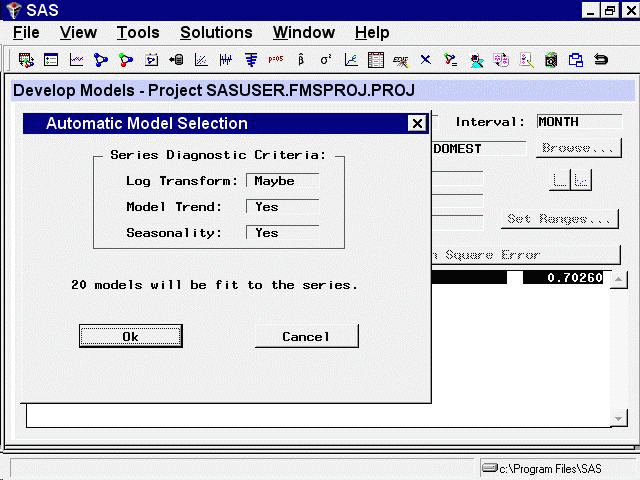Change the Log Transform value field
The height and width of the screenshot is (480, 640).
tap(282, 181)
